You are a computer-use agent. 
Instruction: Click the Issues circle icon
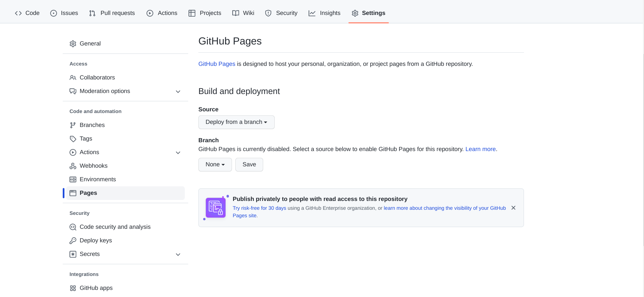[54, 13]
